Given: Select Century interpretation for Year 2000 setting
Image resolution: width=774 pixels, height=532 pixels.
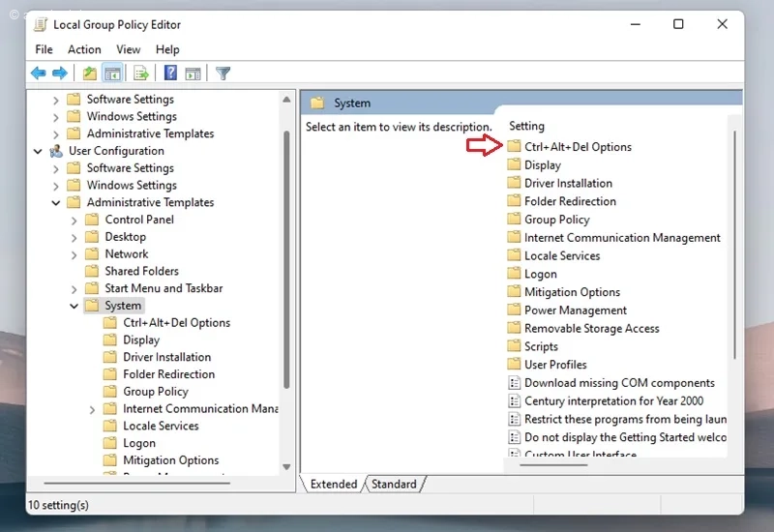Looking at the screenshot, I should pyautogui.click(x=613, y=401).
